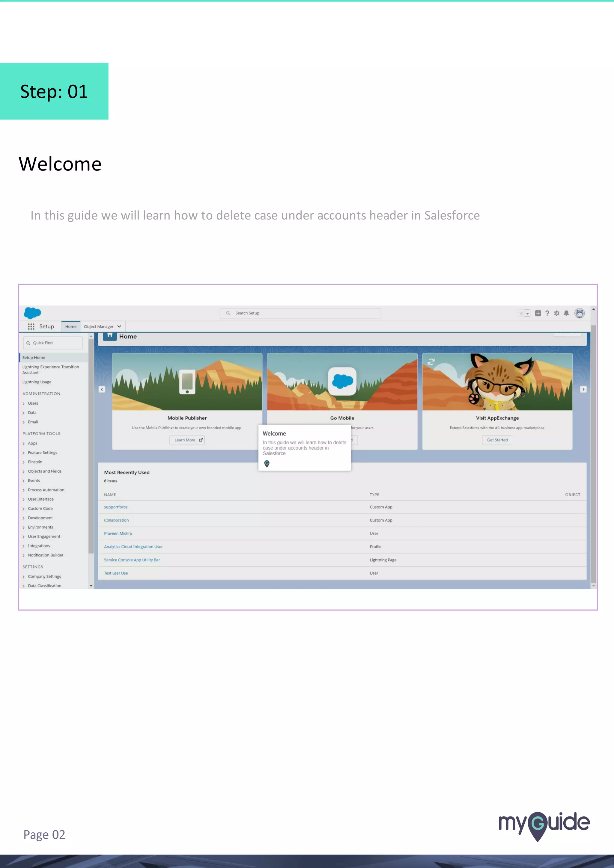614x868 pixels.
Task: Click the favorites star icon
Action: click(521, 313)
